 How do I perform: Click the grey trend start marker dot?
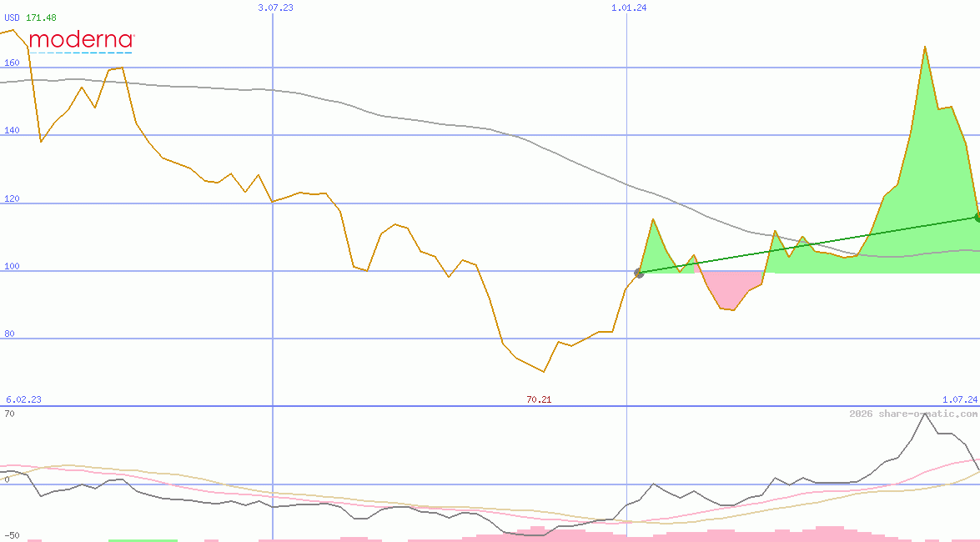point(639,273)
